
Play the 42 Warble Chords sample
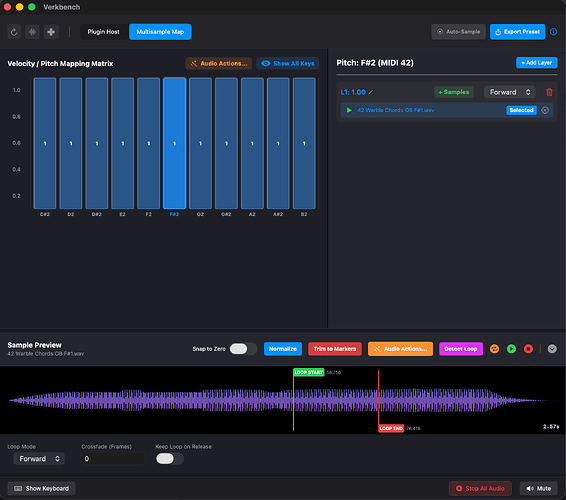pos(349,110)
